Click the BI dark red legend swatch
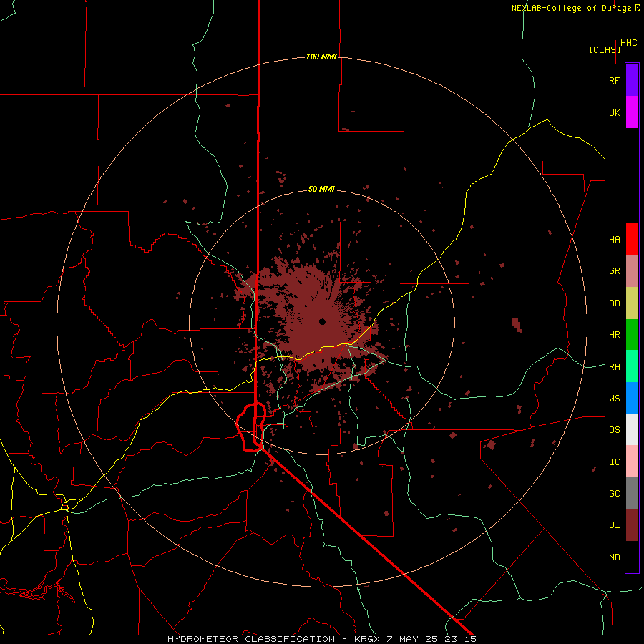Screen dimensions: 644x644 pos(632,525)
